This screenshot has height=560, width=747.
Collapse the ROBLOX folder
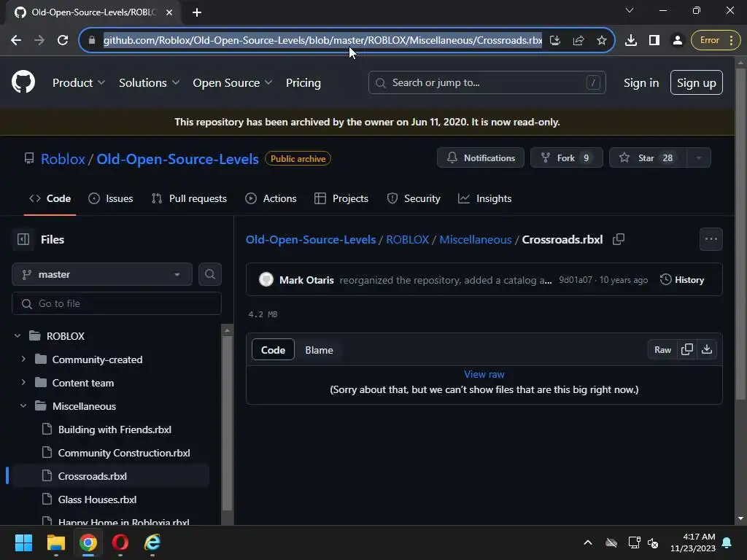[18, 335]
